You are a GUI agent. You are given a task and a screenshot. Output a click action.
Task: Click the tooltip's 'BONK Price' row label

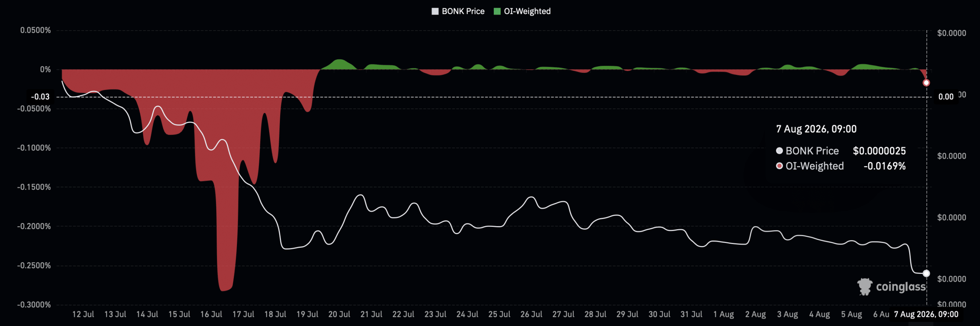click(x=812, y=151)
